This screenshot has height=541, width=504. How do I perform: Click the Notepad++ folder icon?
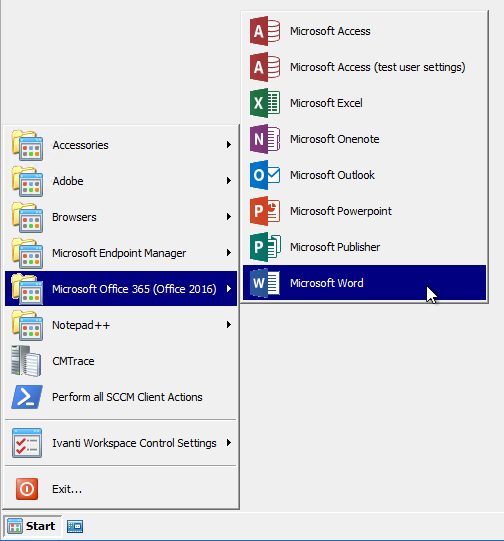27,325
